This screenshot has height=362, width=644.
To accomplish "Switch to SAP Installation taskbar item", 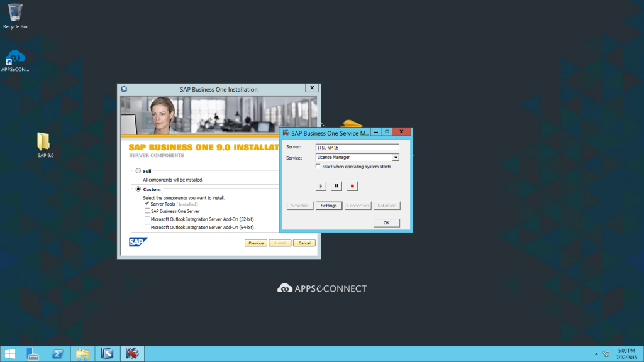I will pos(107,354).
